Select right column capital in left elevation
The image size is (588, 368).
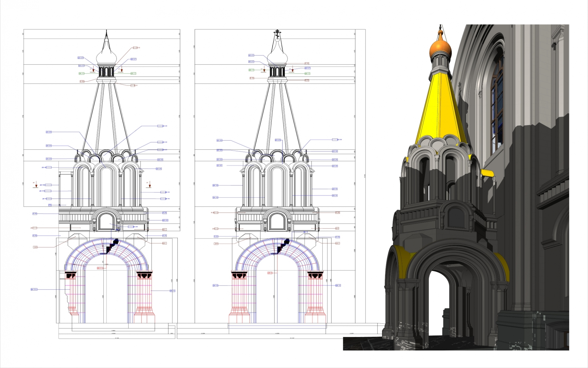pyautogui.click(x=144, y=275)
